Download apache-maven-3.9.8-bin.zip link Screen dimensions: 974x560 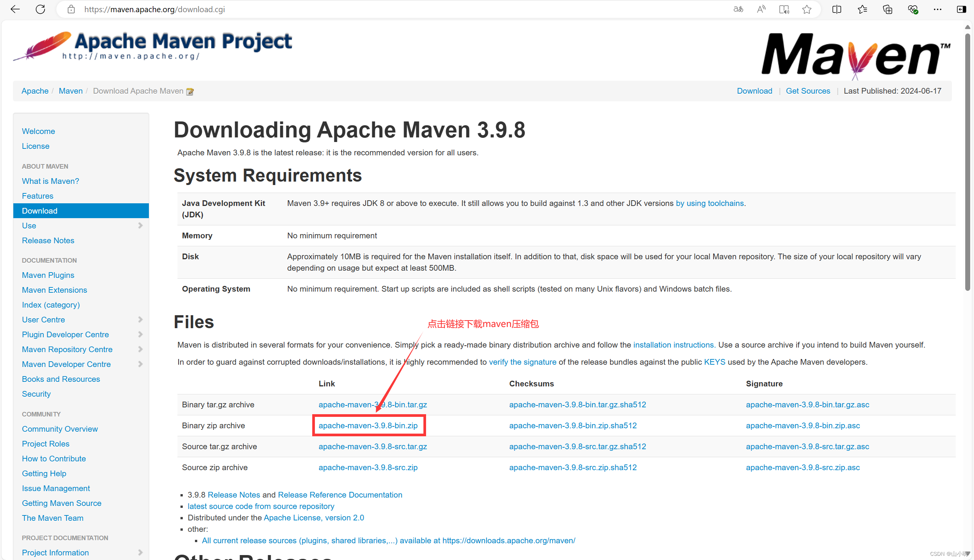point(368,425)
